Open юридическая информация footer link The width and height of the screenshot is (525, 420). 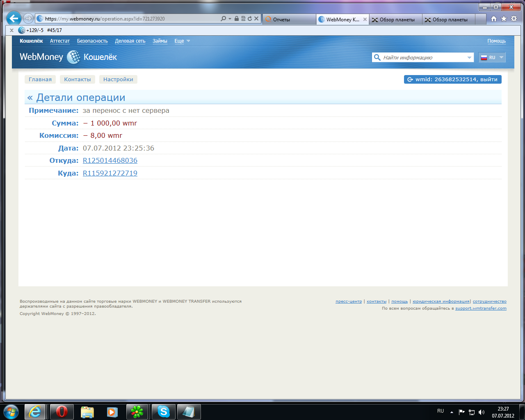tap(441, 301)
